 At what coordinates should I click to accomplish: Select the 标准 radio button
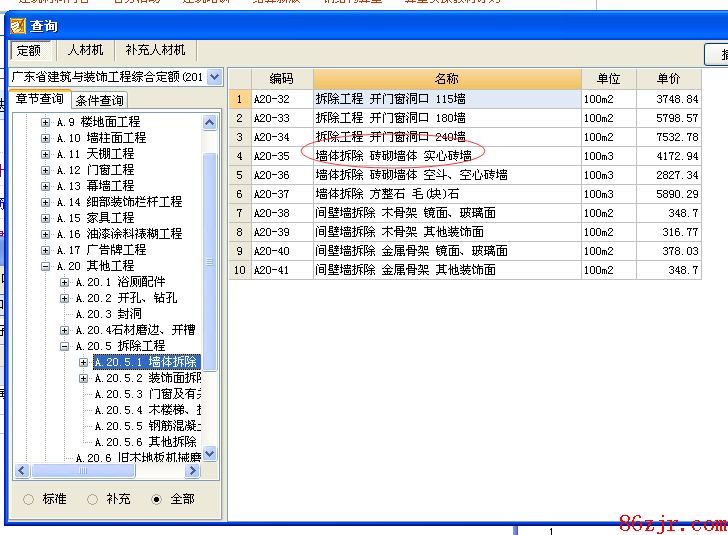(x=28, y=498)
